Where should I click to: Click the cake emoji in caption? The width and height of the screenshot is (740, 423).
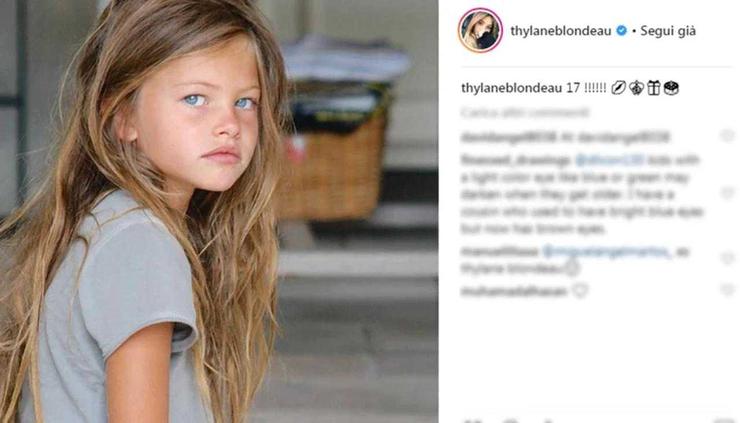coord(671,88)
